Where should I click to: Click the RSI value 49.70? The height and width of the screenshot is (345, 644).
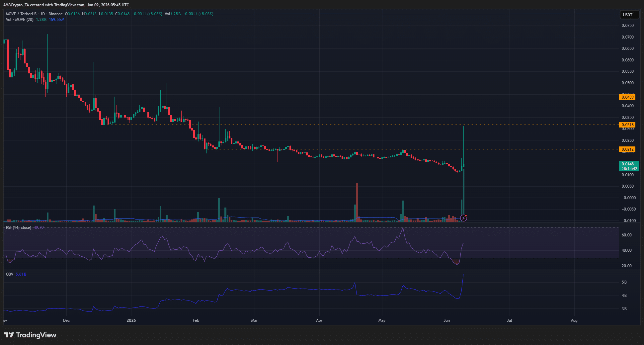click(39, 227)
